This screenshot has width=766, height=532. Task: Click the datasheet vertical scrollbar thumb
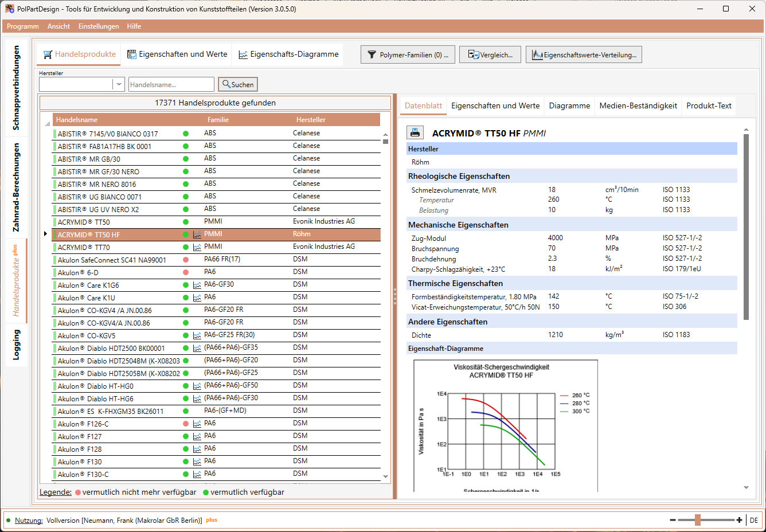746,227
